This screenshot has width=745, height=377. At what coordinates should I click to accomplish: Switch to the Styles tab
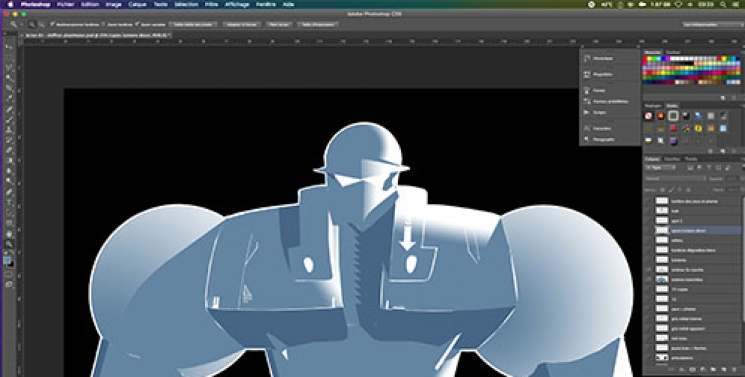pyautogui.click(x=672, y=106)
